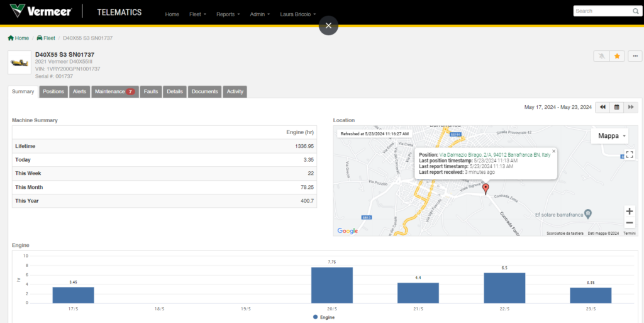Click the 22/5 engine bar labeled 6.5
This screenshot has height=323, width=644.
tap(504, 288)
